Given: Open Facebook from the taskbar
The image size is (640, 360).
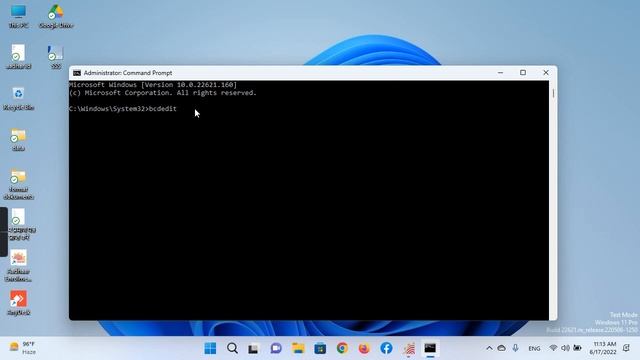Looking at the screenshot, I should (x=386, y=348).
